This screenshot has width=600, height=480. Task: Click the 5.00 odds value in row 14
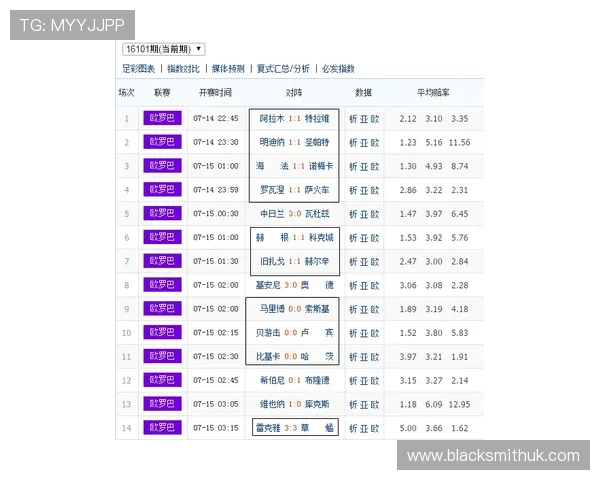[408, 428]
